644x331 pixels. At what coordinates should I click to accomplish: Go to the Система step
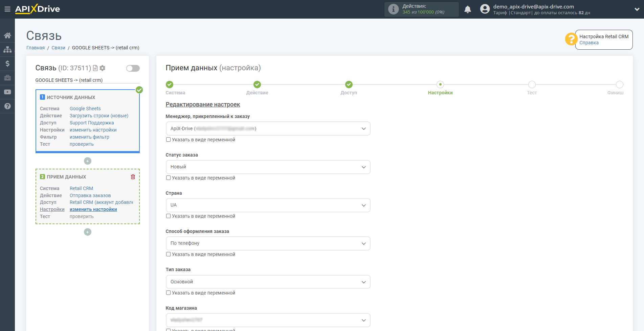click(170, 85)
